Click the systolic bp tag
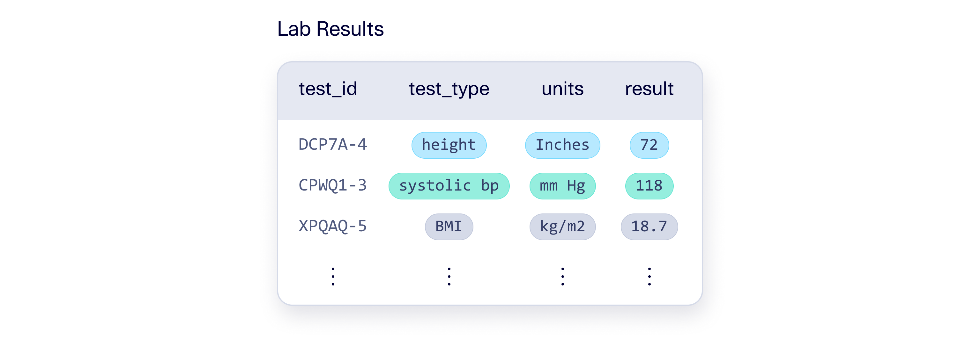 tap(449, 186)
